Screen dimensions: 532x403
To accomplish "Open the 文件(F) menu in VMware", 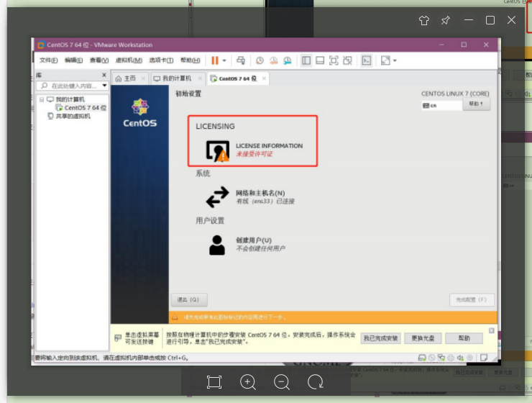I will (x=48, y=60).
